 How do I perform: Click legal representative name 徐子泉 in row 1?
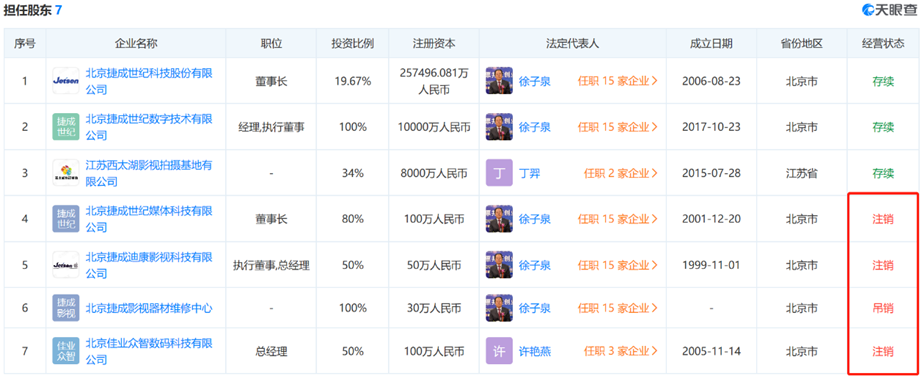coord(535,81)
